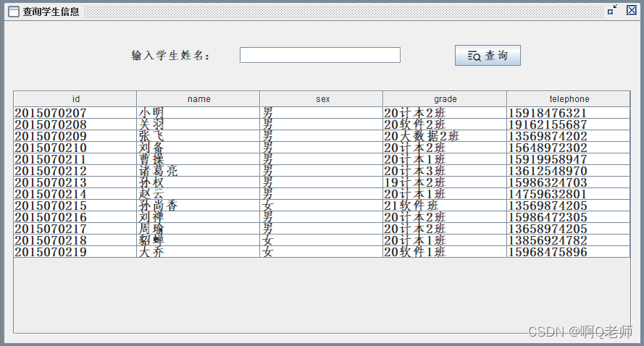Click the name cell 大乔

(198, 252)
